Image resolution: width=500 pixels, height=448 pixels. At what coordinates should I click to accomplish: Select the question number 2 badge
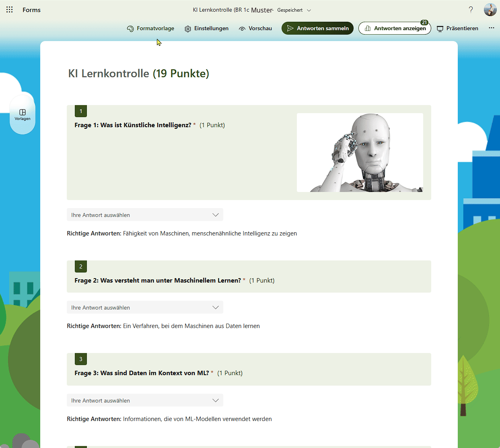click(81, 266)
